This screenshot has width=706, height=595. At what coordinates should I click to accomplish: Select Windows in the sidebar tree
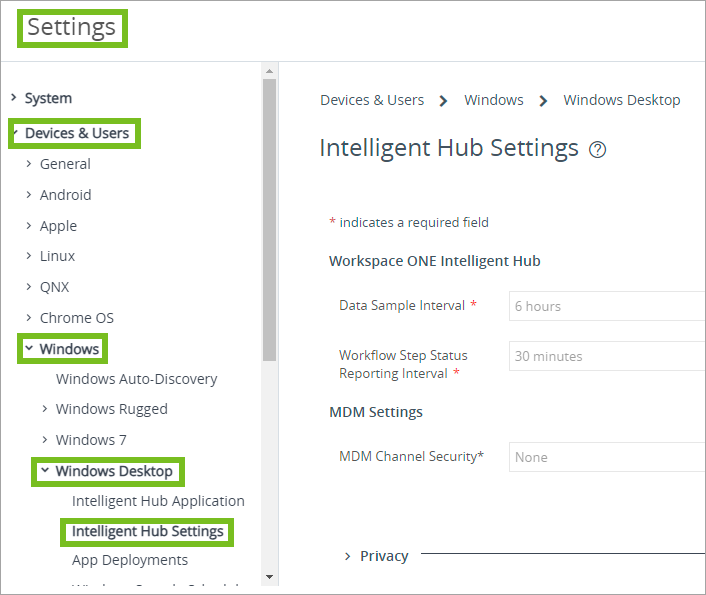(69, 349)
